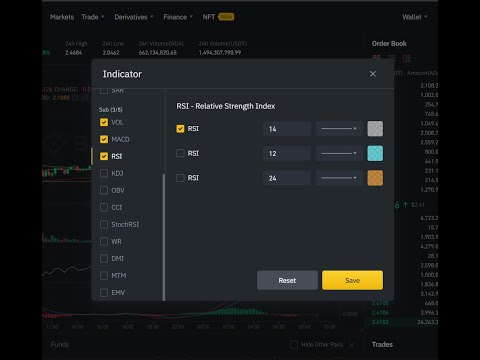Enable the OBV indicator checkbox
Image resolution: width=480 pixels, height=360 pixels.
104,190
